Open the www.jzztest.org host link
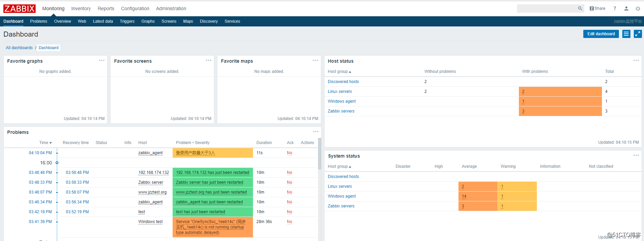 tap(153, 192)
